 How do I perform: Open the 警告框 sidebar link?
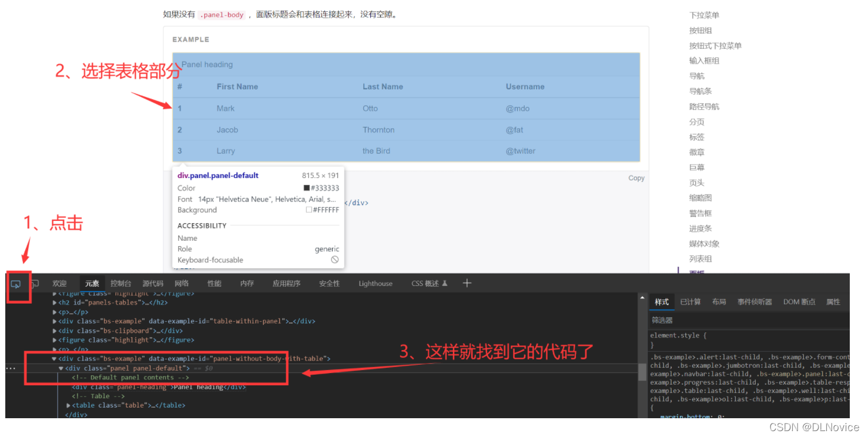point(701,213)
